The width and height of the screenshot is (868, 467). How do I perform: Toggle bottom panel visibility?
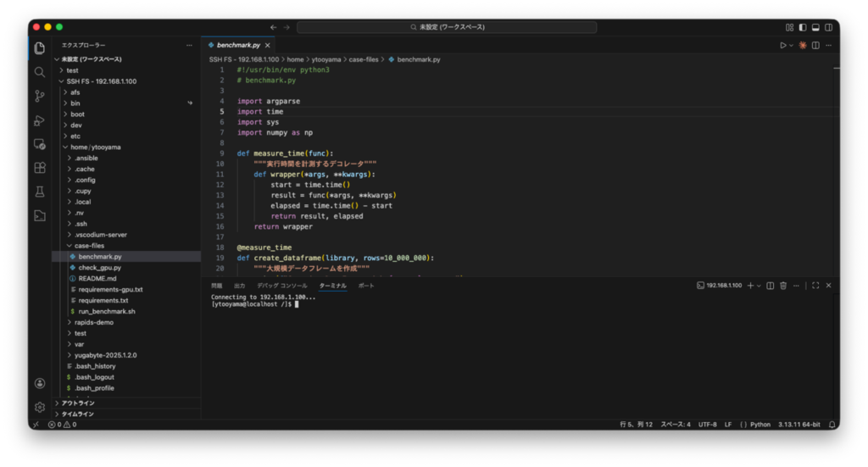815,27
